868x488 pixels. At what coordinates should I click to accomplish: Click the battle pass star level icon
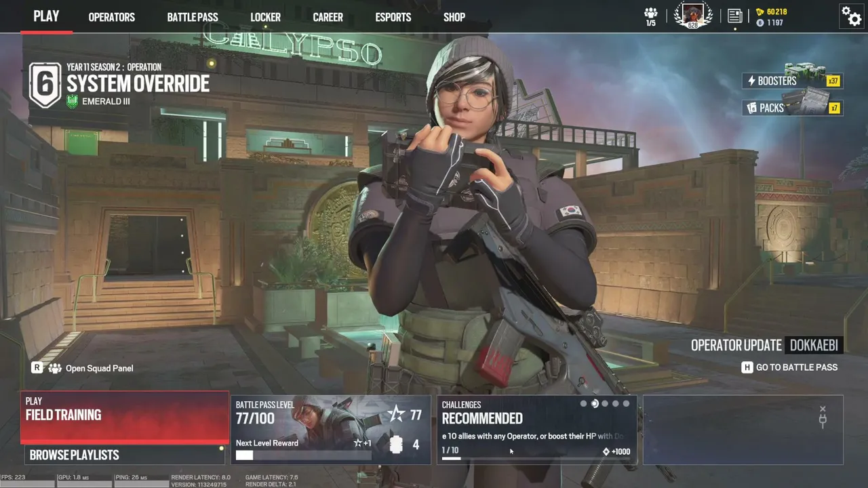(x=396, y=414)
